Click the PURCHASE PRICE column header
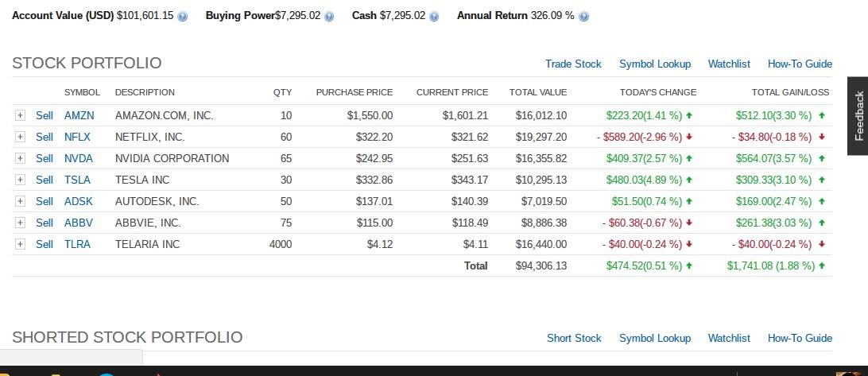868x376 pixels. (x=355, y=92)
